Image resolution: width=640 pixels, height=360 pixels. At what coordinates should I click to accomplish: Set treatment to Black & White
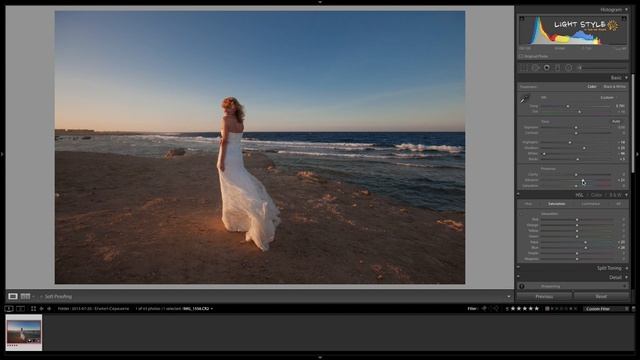[614, 87]
